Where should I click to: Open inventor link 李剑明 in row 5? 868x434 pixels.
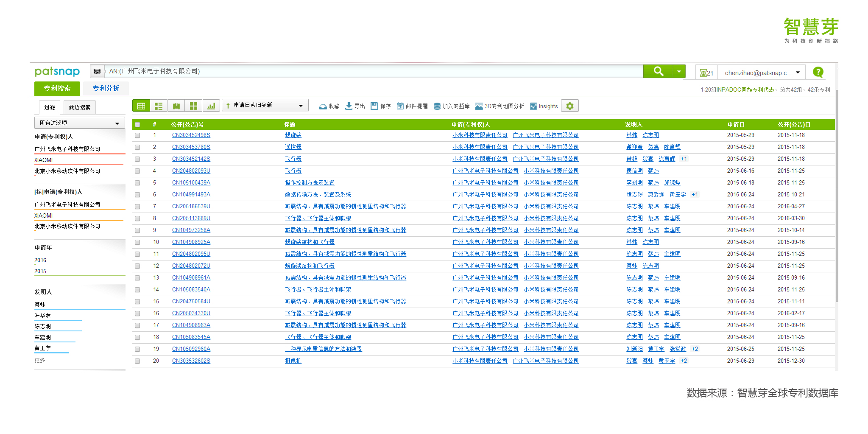click(634, 182)
